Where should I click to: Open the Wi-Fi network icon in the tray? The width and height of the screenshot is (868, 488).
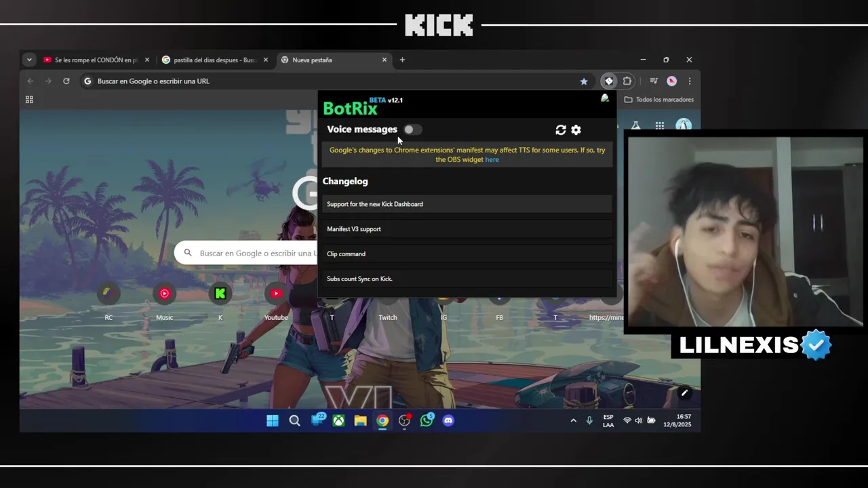tap(627, 421)
